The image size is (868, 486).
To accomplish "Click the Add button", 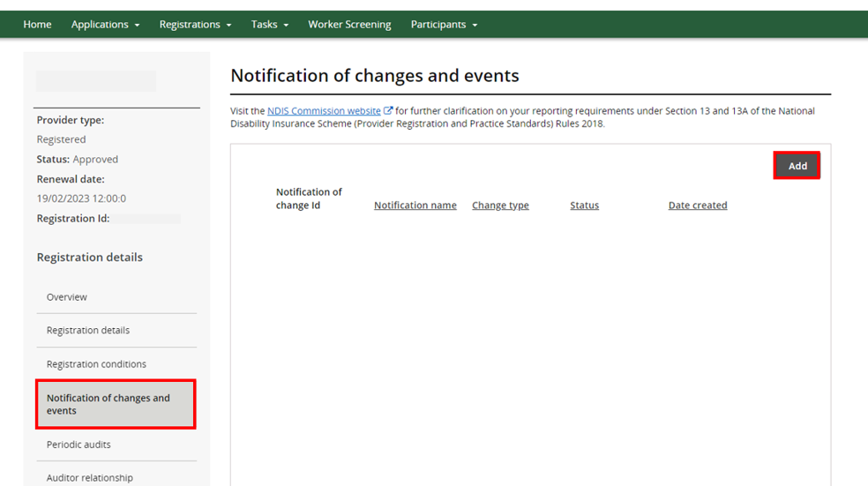I will pyautogui.click(x=797, y=166).
